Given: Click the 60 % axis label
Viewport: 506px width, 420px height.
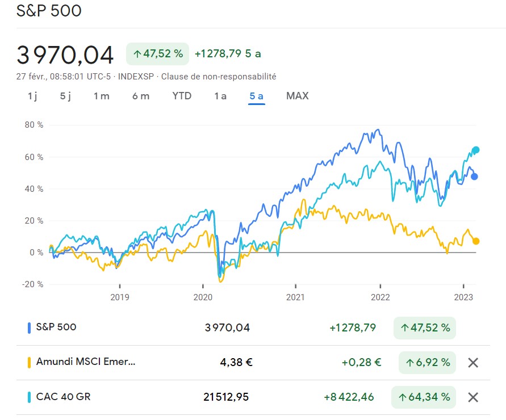Looking at the screenshot, I should point(34,157).
